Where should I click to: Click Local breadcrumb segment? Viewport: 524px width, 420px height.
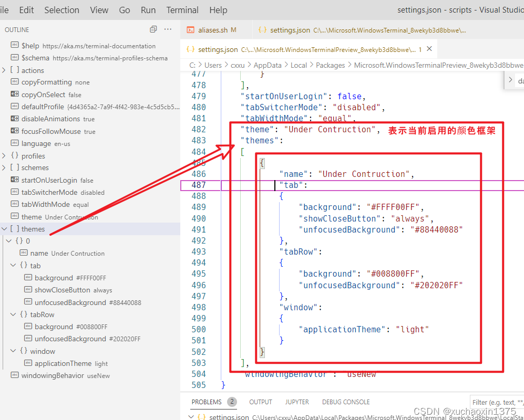299,65
